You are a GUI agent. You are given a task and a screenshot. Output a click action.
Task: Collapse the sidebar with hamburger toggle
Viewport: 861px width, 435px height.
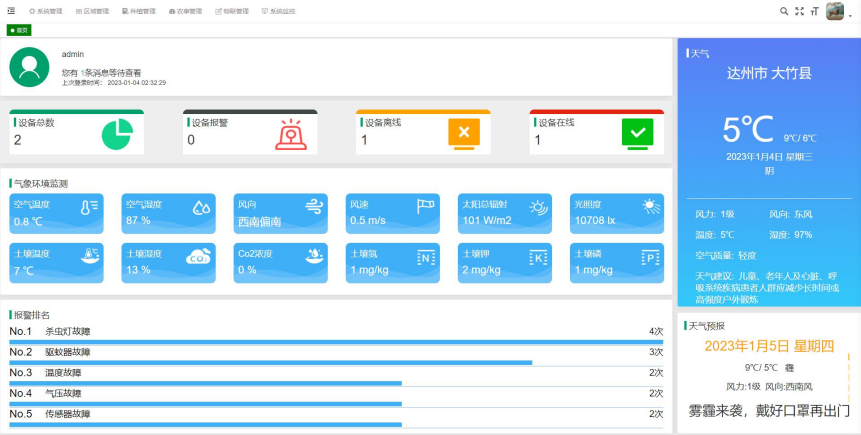click(11, 11)
